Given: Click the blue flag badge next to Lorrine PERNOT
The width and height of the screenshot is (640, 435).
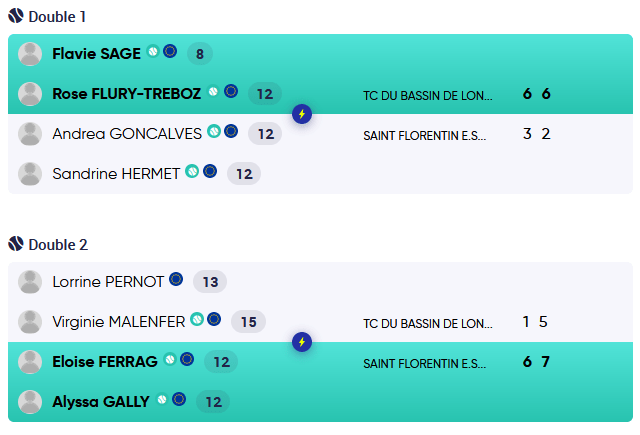Looking at the screenshot, I should click(x=176, y=281).
